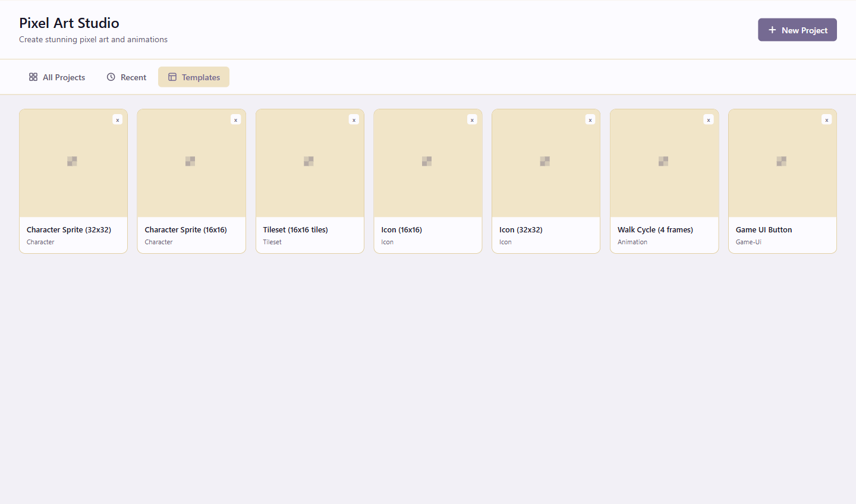This screenshot has width=856, height=504.
Task: Click the "Game UI Button" title text
Action: 764,230
